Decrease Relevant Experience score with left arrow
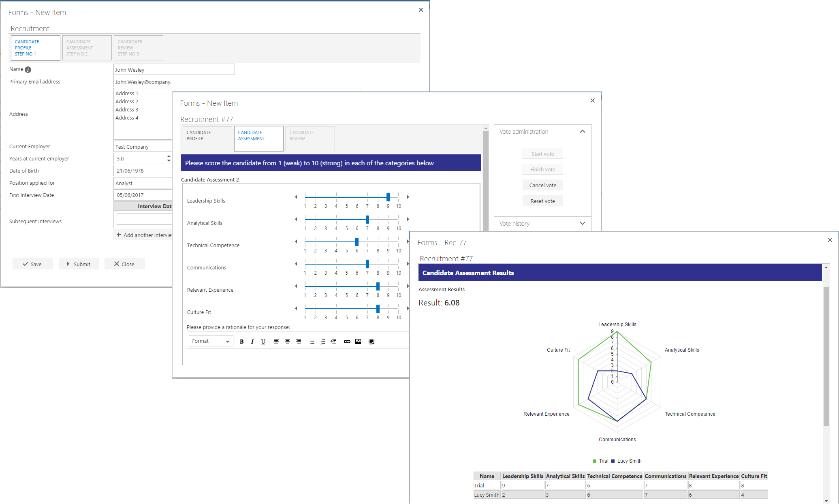 tap(296, 286)
